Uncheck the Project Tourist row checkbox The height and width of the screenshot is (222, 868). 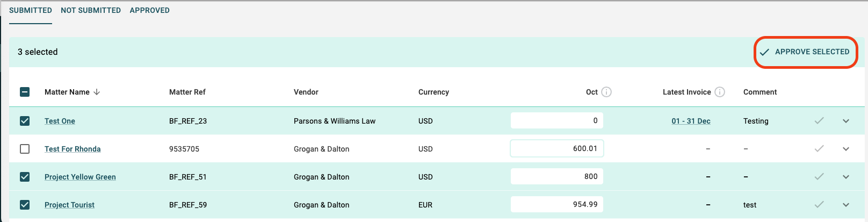25,205
